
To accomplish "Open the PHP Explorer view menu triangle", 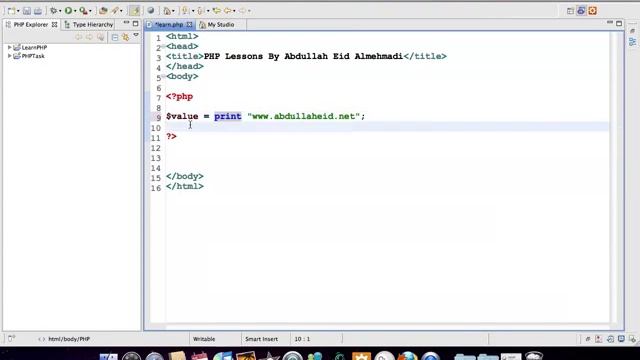I will pyautogui.click(x=136, y=36).
